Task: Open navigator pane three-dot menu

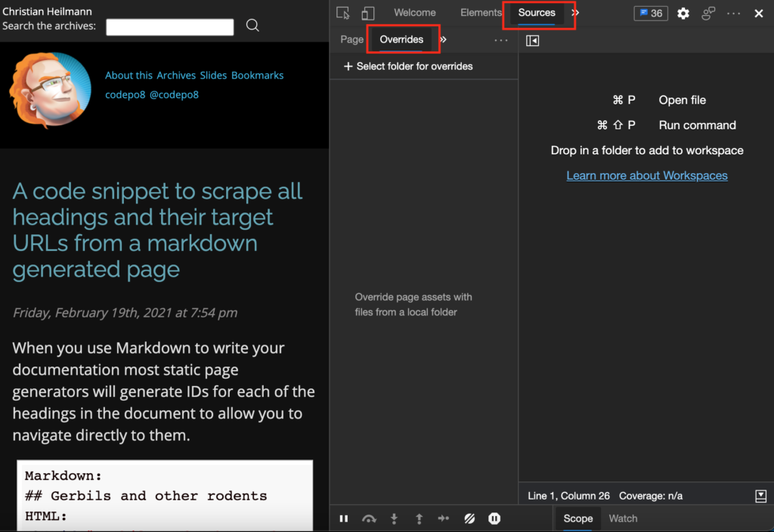Action: [501, 40]
